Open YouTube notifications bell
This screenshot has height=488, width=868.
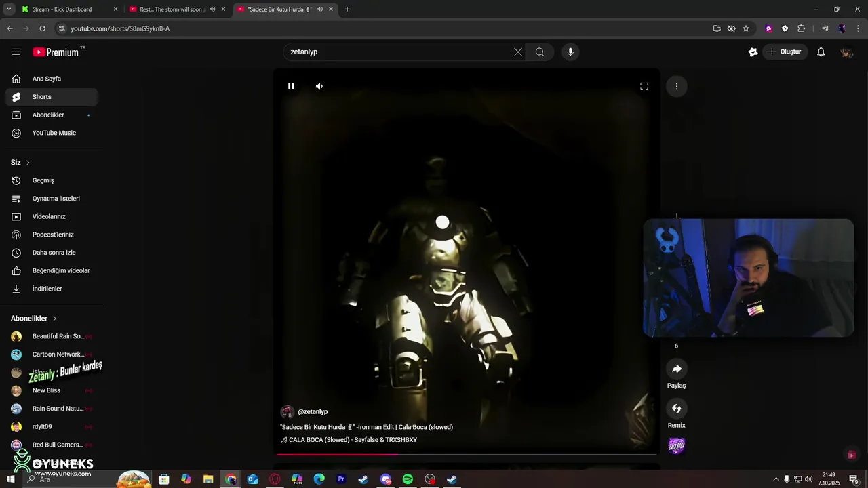point(821,52)
